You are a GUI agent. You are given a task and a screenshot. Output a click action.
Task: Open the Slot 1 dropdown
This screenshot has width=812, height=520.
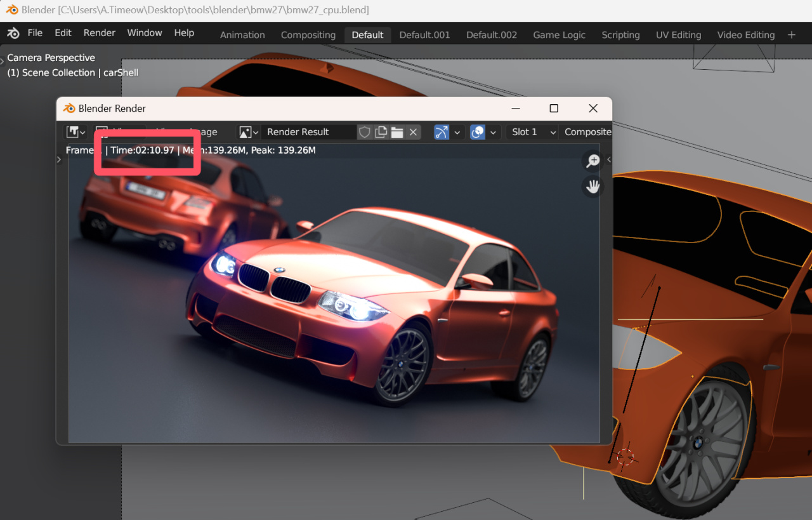[534, 132]
